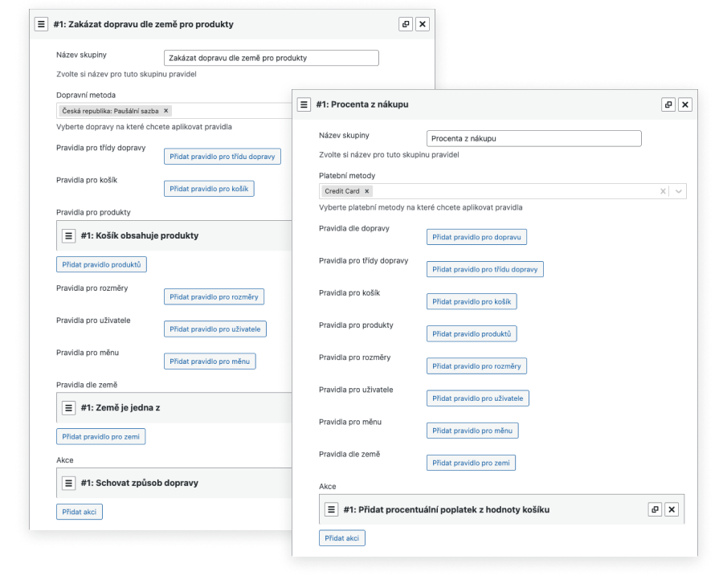This screenshot has width=723, height=588.
Task: Click Přidat pravidlo pro zemi in right panel
Action: click(471, 463)
